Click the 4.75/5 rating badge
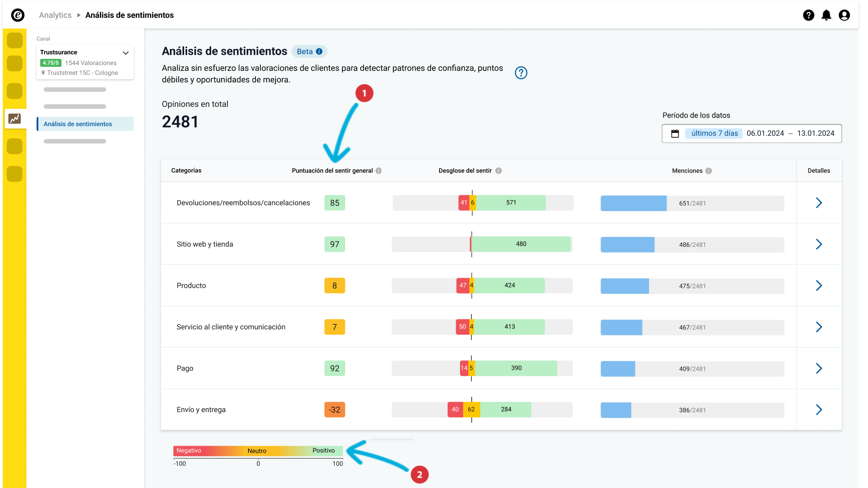868x488 pixels. [50, 63]
